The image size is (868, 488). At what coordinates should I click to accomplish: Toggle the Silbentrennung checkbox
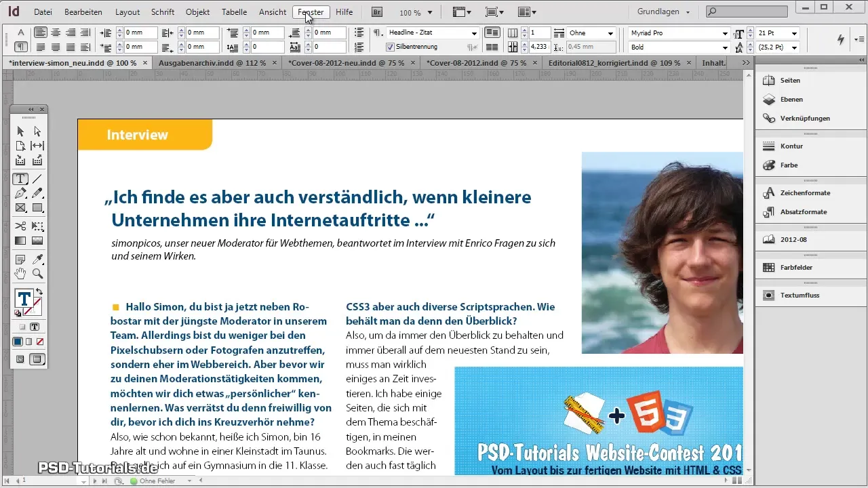point(390,47)
